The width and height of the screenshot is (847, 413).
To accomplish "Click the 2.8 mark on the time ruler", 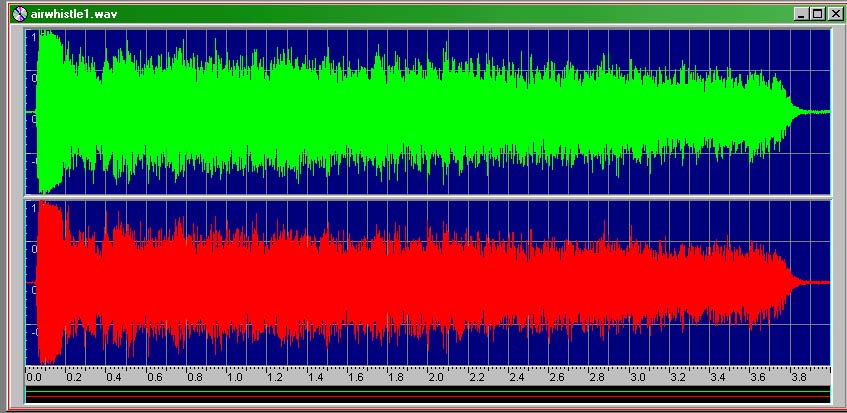I will point(597,377).
